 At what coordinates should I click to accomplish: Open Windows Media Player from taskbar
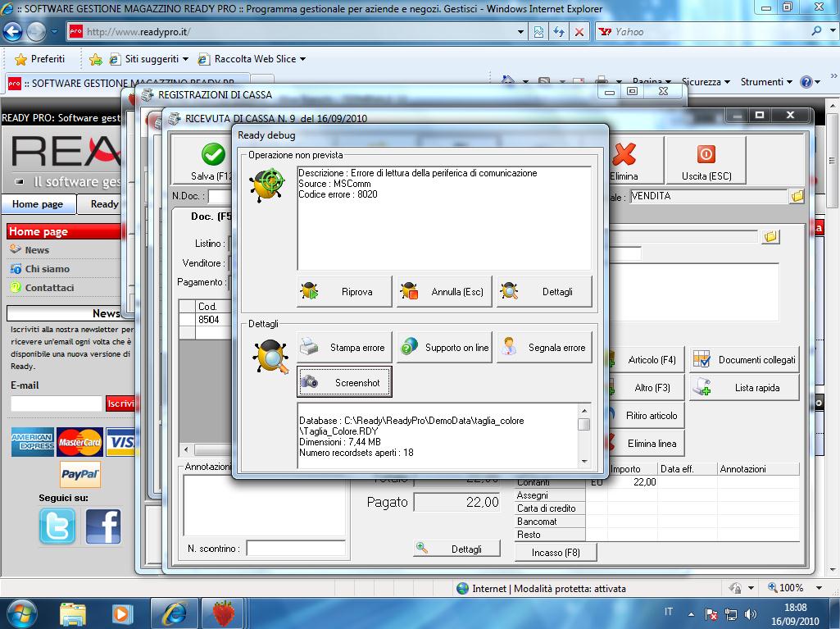(x=121, y=614)
